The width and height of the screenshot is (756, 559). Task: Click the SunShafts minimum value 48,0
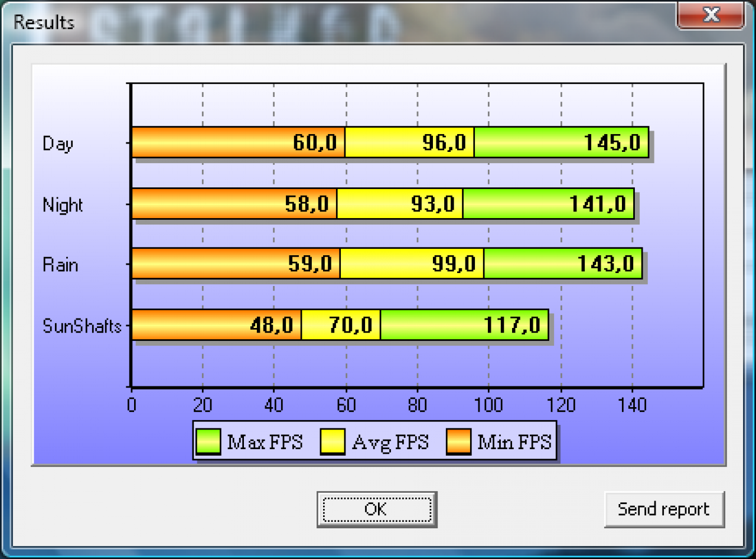pos(272,325)
